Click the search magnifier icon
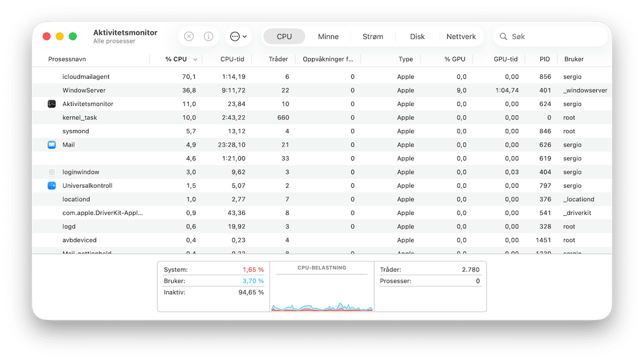Screen dimensions: 644x362 [x=503, y=37]
